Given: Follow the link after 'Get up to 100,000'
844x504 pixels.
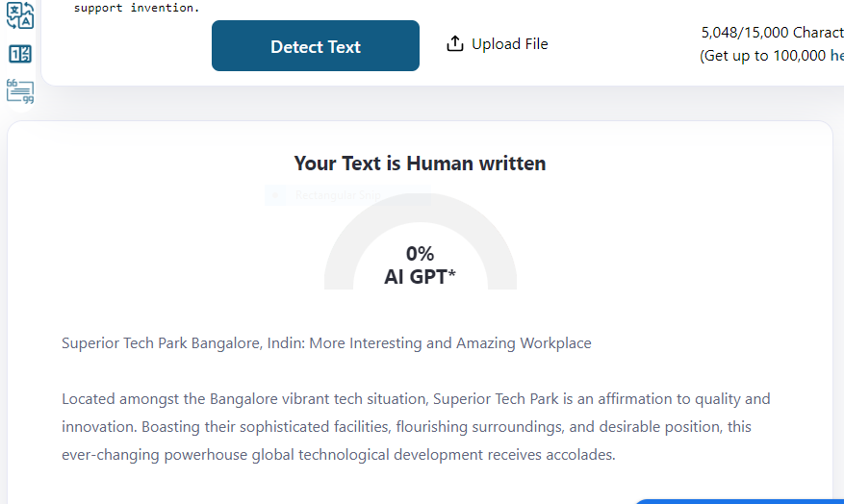Looking at the screenshot, I should click(x=835, y=56).
